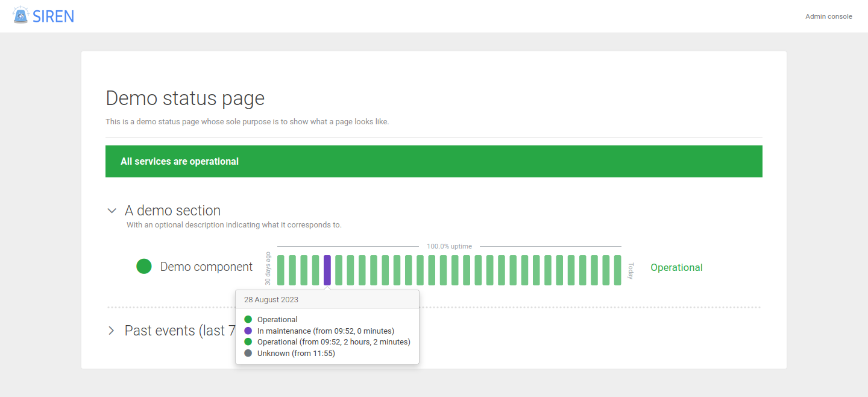
Task: Click the green Operational status text
Action: click(x=676, y=267)
